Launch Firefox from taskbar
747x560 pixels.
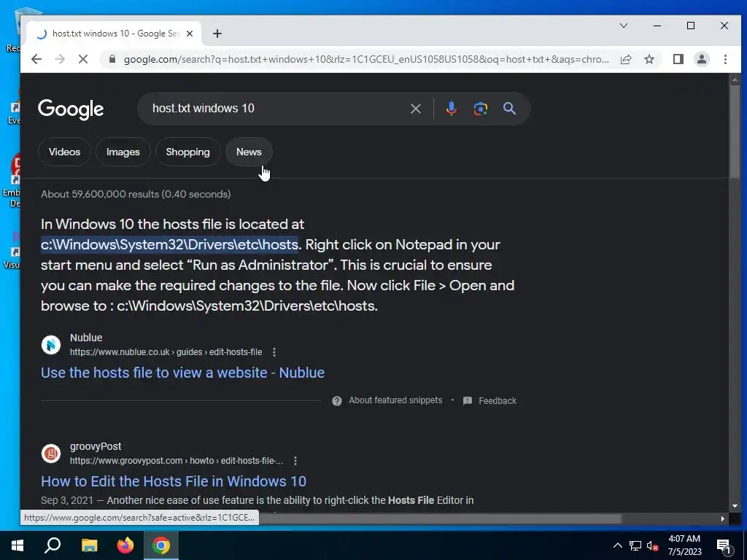point(125,545)
